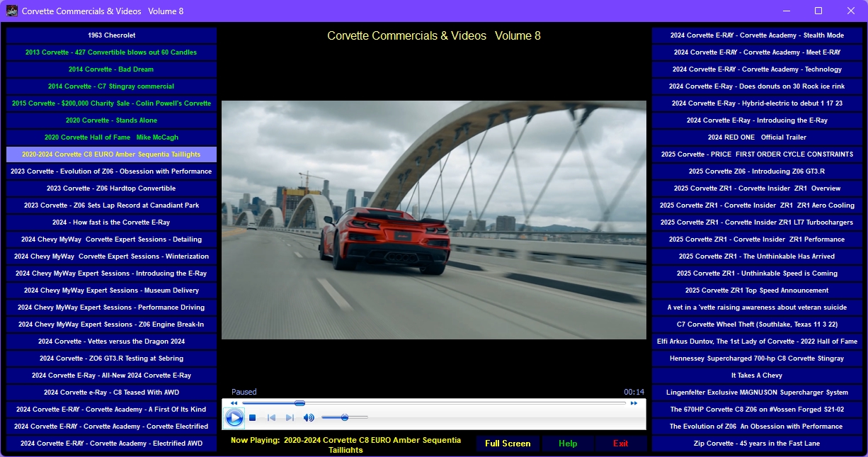Open 2024 RED ONE Official Trailer

757,137
